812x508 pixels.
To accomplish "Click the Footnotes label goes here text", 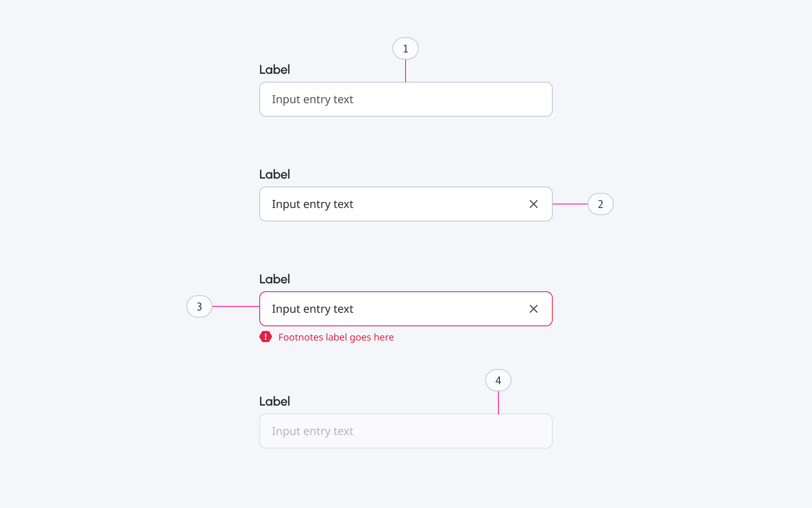I will tap(336, 337).
